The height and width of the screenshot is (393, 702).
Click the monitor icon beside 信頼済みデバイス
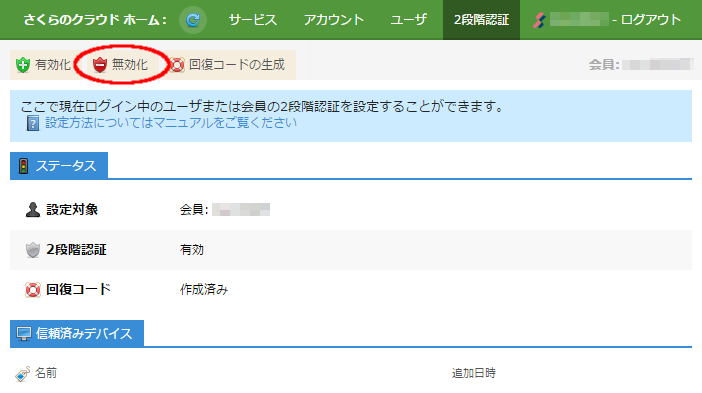[24, 334]
